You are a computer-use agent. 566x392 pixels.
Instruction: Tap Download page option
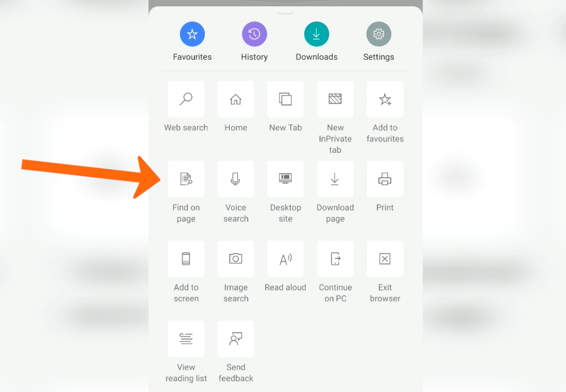pyautogui.click(x=335, y=179)
